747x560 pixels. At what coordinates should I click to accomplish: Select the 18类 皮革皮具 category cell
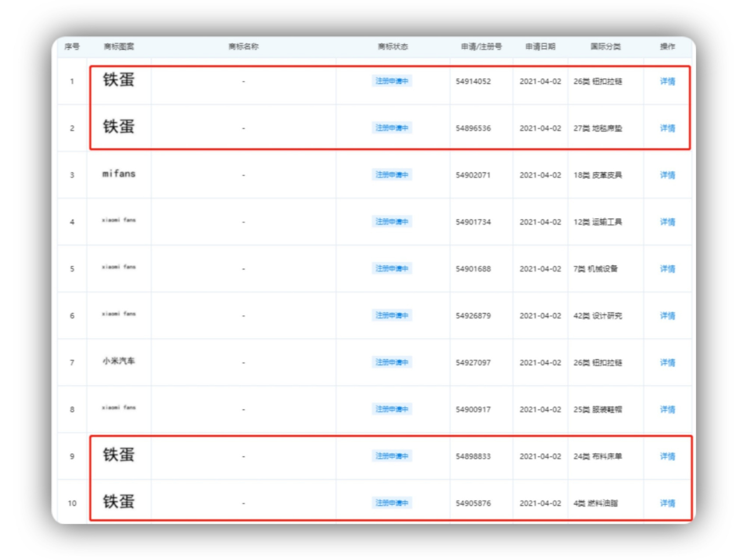[598, 175]
